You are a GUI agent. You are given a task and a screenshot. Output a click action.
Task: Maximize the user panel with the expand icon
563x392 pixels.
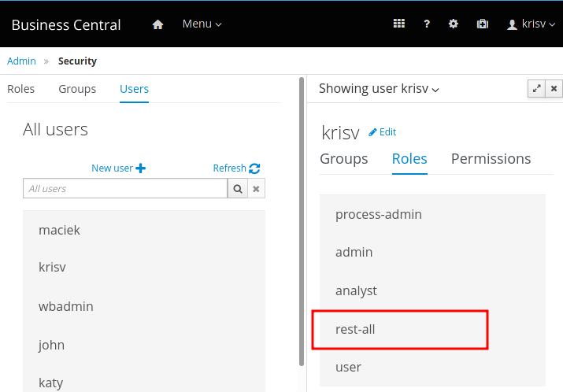tap(536, 89)
